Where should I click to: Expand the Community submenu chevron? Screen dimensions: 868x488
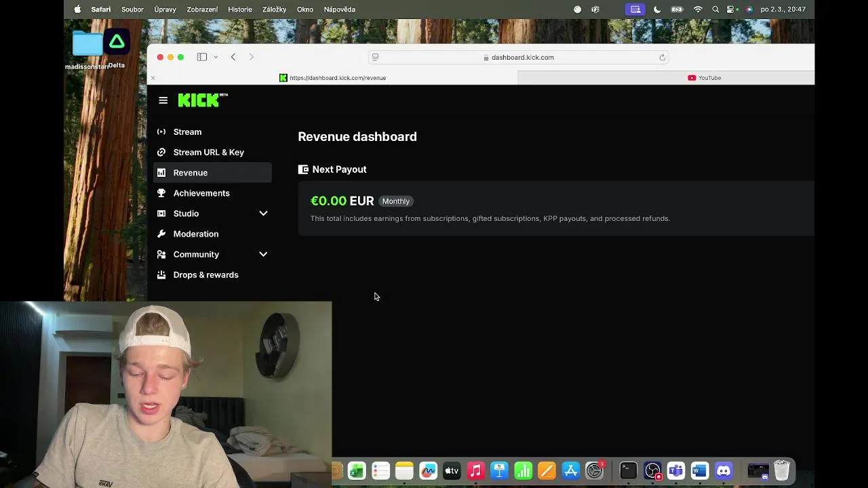click(x=263, y=254)
